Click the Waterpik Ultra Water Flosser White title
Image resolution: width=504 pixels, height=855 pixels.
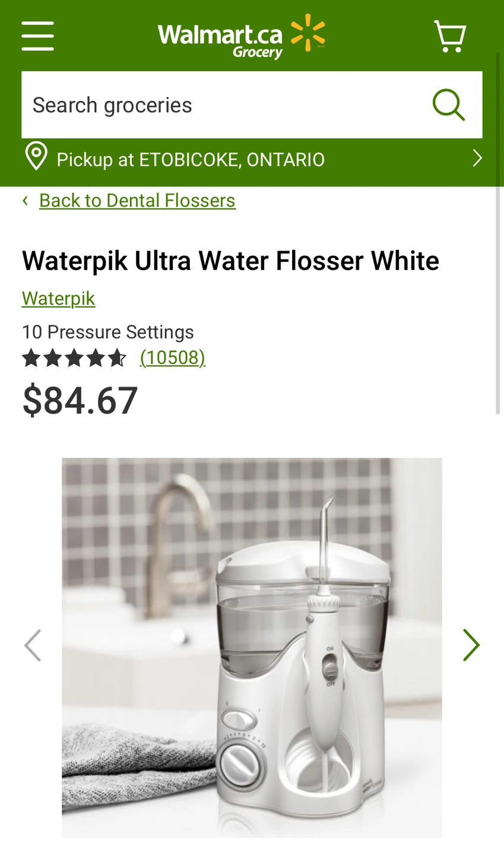[230, 261]
